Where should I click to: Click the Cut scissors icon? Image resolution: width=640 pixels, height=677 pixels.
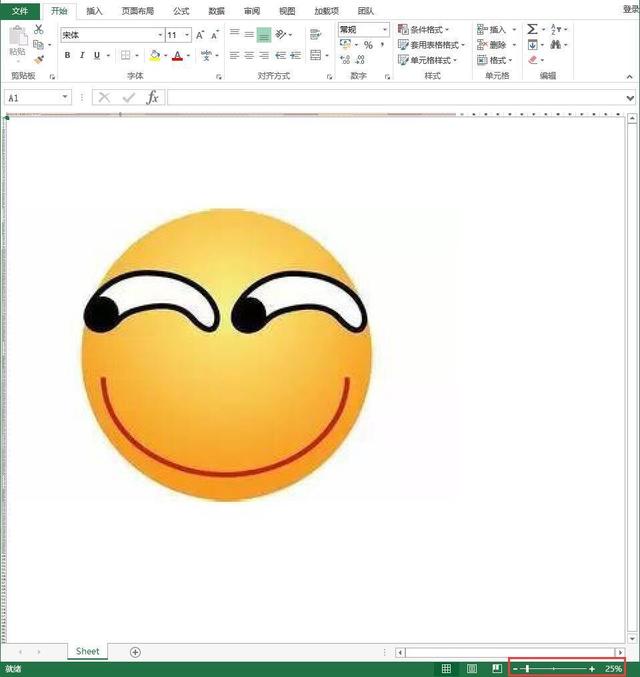39,29
